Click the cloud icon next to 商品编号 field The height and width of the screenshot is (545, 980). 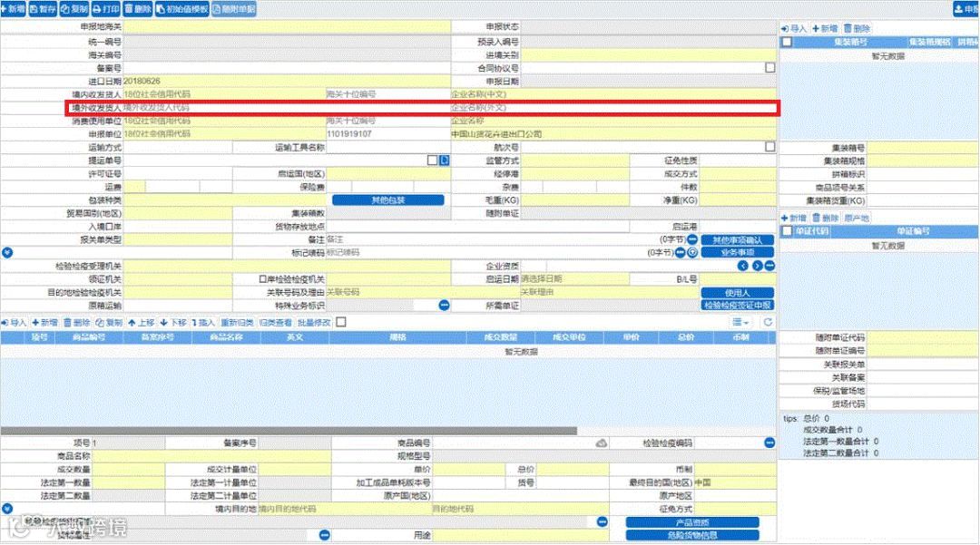pos(602,443)
